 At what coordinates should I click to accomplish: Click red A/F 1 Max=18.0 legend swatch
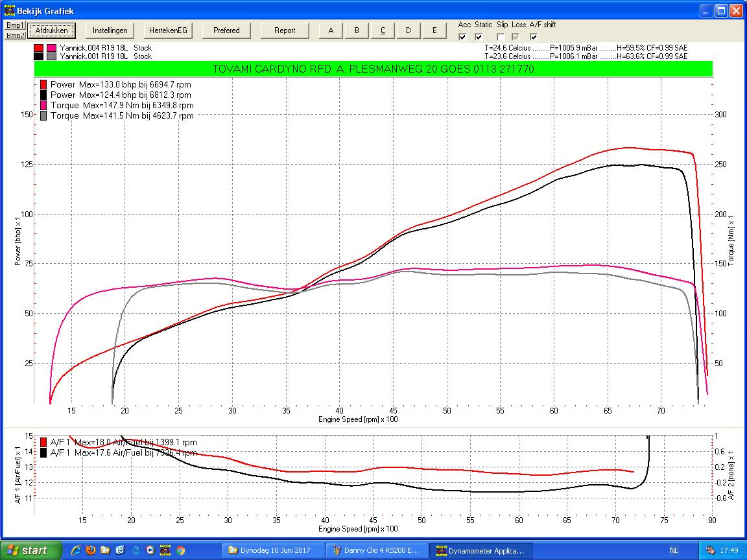pos(43,443)
